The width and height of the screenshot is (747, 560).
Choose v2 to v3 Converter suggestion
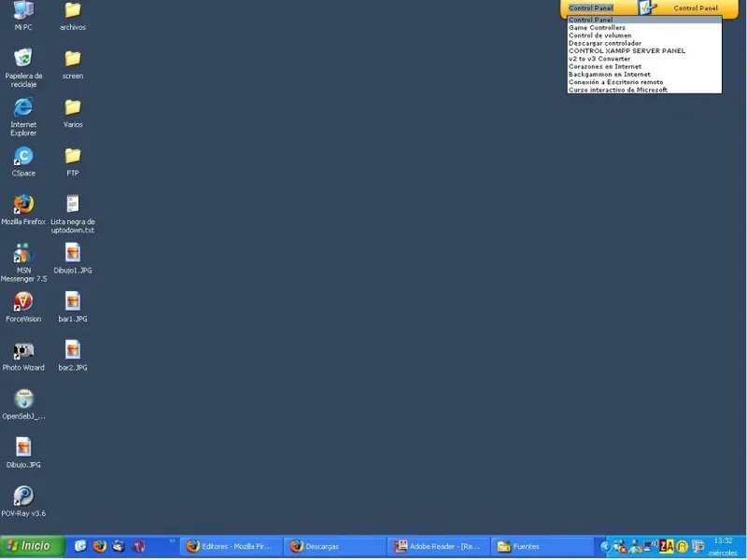[x=644, y=59]
